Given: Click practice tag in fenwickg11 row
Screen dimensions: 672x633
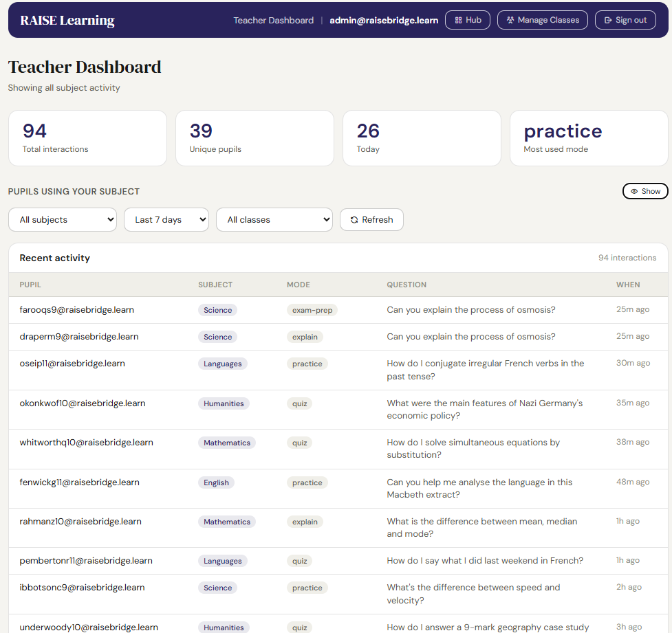Looking at the screenshot, I should click(x=307, y=482).
